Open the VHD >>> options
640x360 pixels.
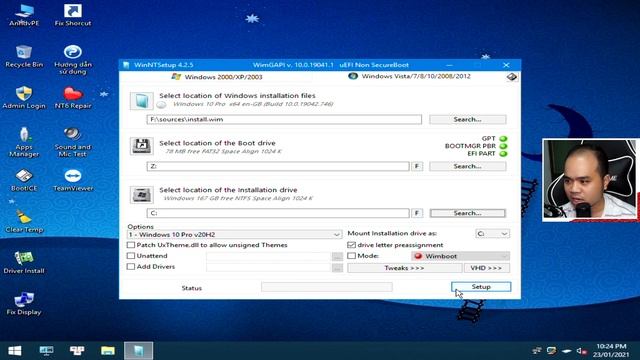click(x=486, y=268)
